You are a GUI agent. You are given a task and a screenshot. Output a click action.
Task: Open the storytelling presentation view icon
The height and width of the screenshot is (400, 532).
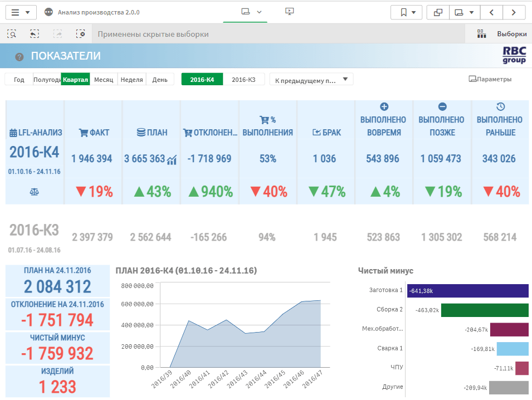289,12
